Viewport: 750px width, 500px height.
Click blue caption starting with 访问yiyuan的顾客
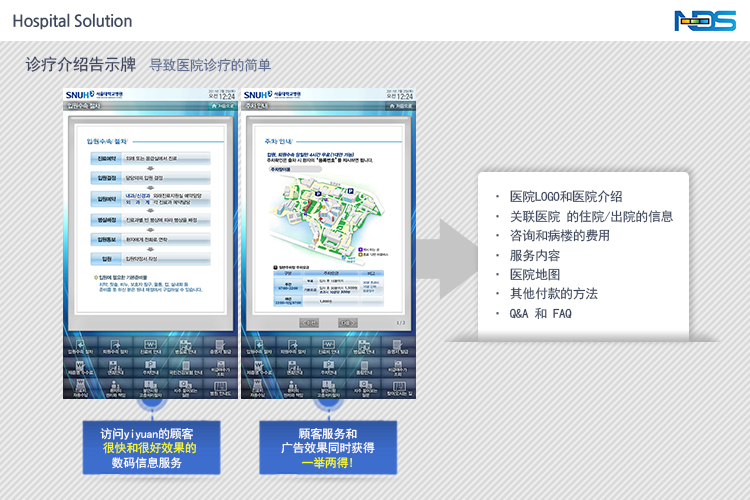[148, 448]
